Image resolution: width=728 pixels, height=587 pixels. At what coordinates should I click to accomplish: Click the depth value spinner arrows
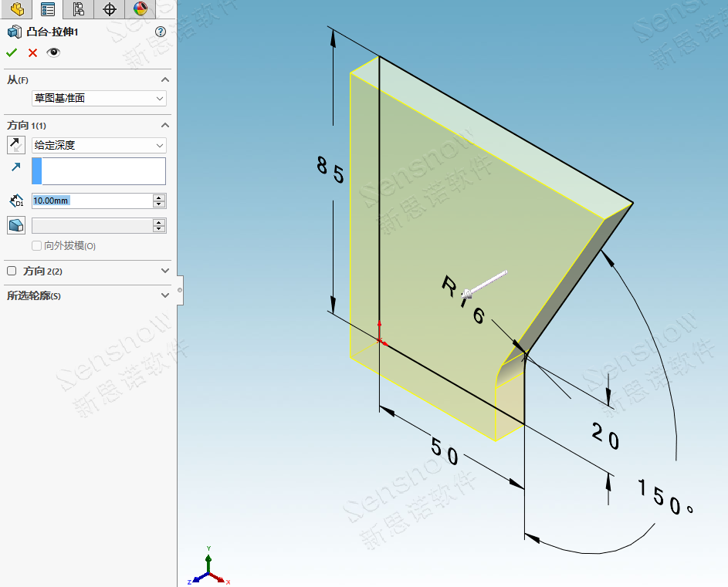159,201
